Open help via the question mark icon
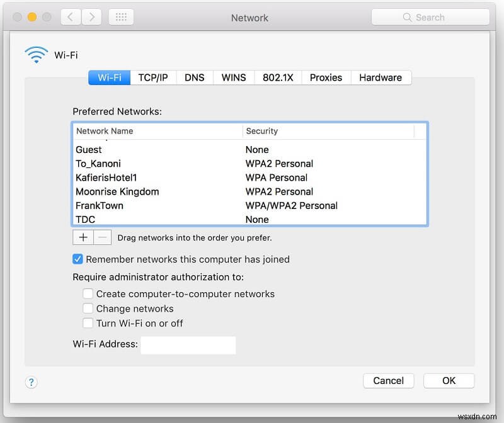 [x=31, y=382]
